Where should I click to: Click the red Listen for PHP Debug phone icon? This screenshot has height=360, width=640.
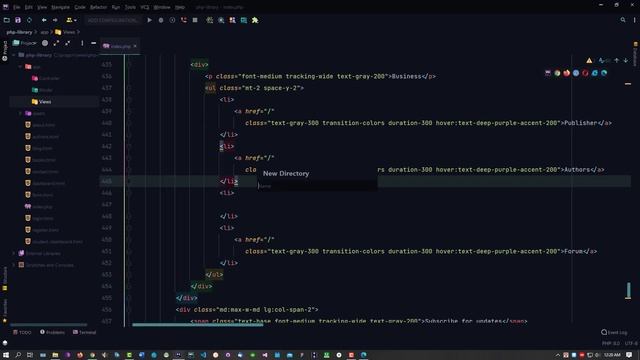[184, 20]
